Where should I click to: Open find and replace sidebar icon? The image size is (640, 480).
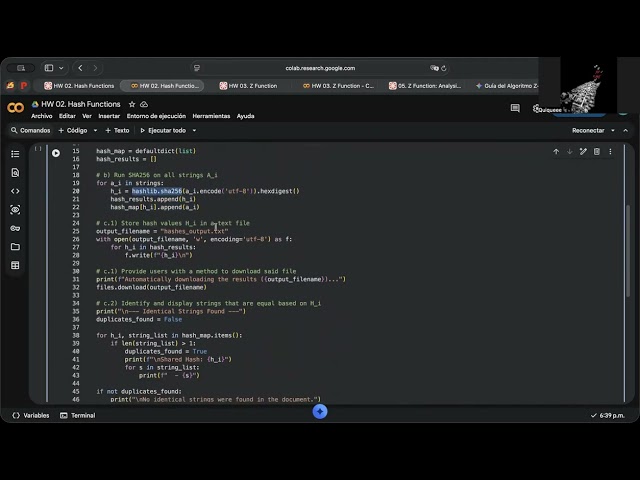click(x=15, y=173)
